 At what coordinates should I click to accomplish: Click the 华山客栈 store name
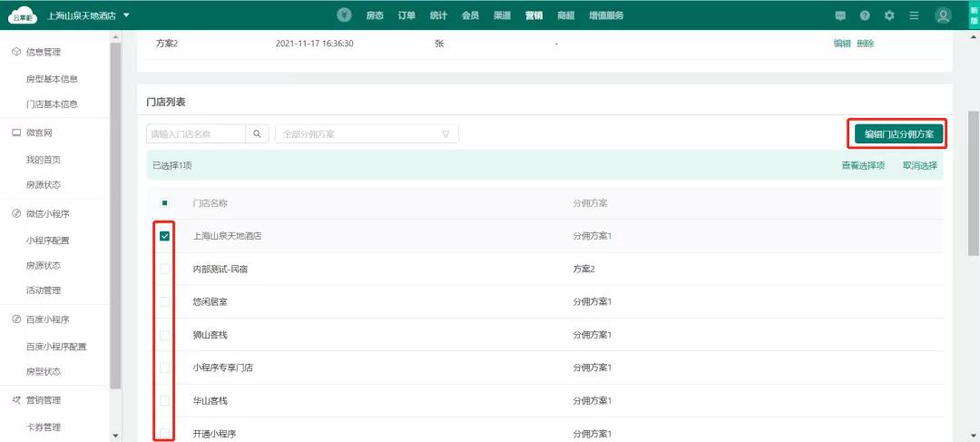click(x=210, y=401)
